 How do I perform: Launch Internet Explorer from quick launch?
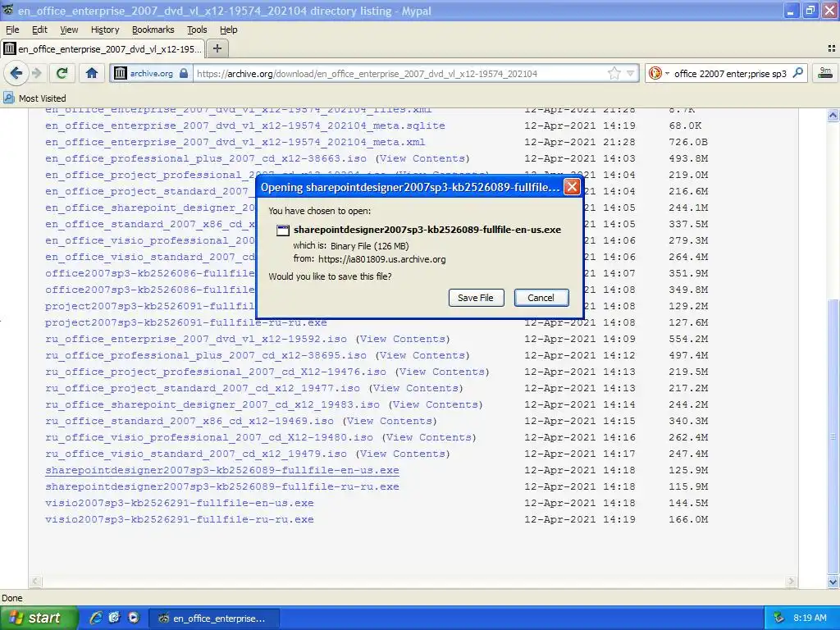95,618
